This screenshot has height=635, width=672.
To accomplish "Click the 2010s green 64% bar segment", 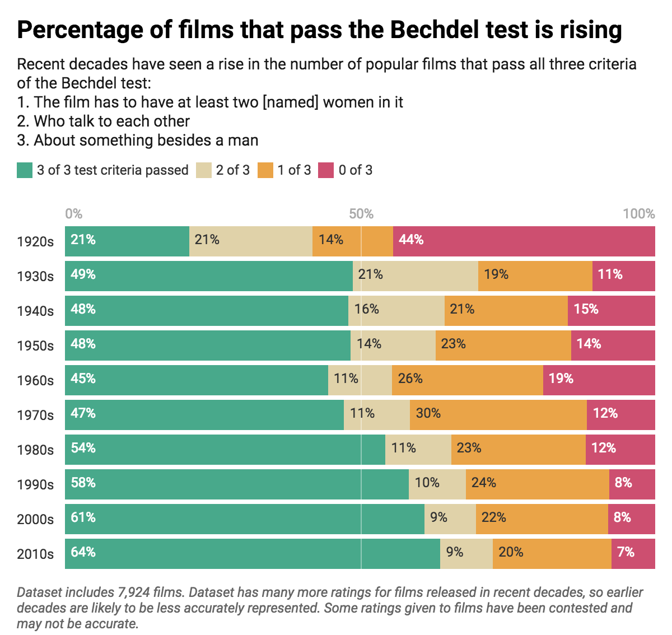I will [252, 554].
